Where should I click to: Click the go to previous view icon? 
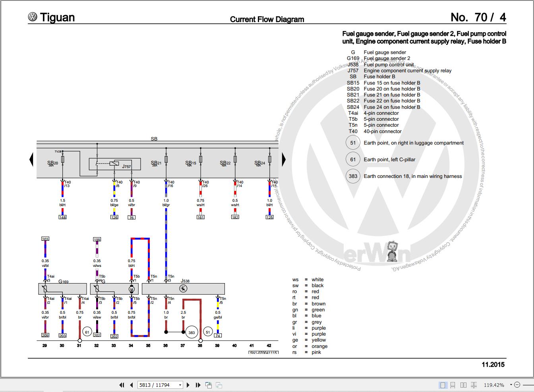[209, 385]
